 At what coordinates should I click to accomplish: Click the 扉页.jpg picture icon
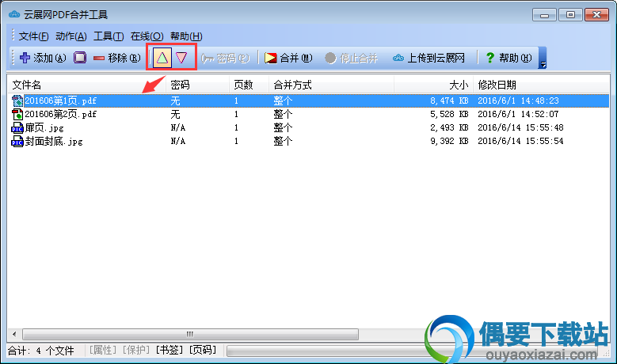17,127
